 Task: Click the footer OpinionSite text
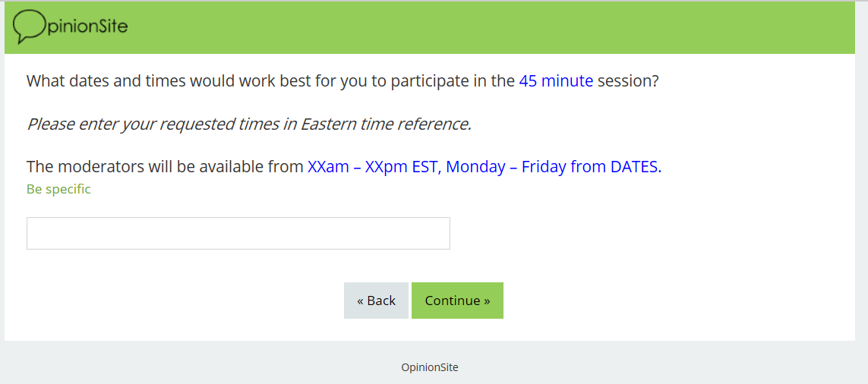point(430,367)
